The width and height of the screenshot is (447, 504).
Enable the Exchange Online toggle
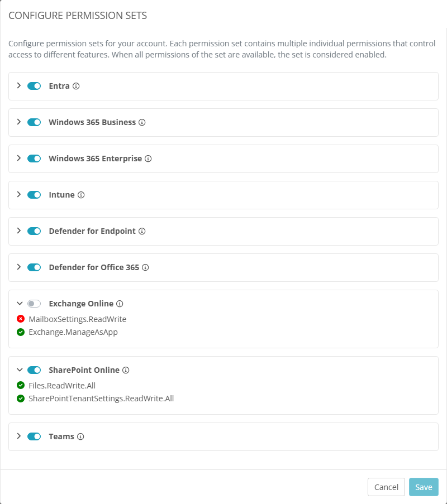click(34, 304)
